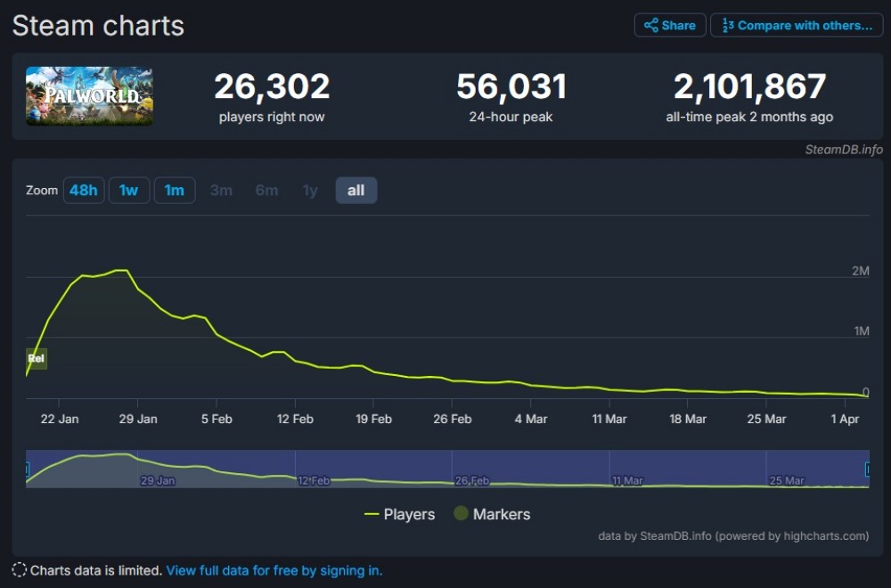The height and width of the screenshot is (588, 891).
Task: Click the green Markers legend dot
Action: pos(461,513)
